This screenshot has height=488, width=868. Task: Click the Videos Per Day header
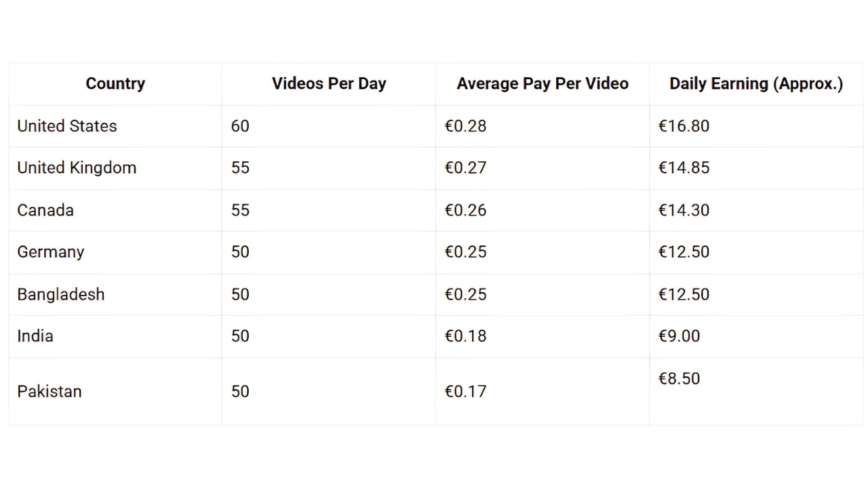329,83
